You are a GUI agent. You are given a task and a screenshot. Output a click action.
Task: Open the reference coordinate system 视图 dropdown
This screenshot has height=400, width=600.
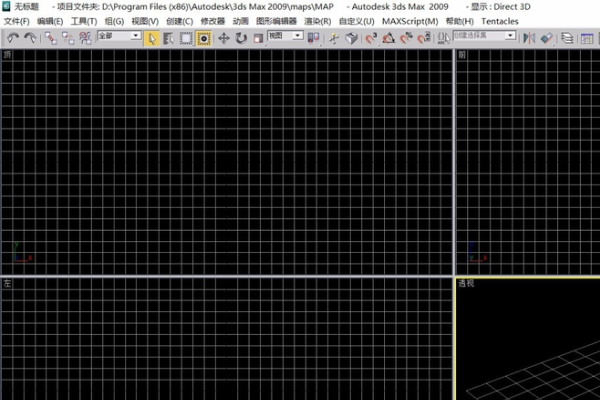285,36
